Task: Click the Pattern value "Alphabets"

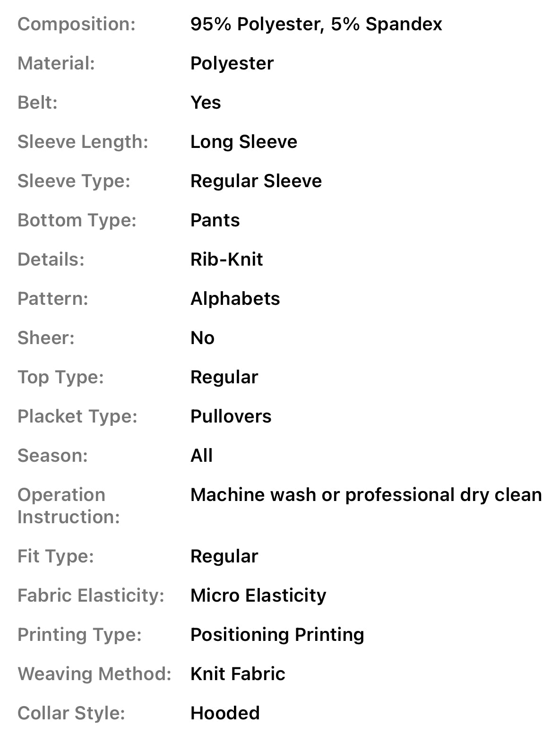Action: [x=235, y=299]
